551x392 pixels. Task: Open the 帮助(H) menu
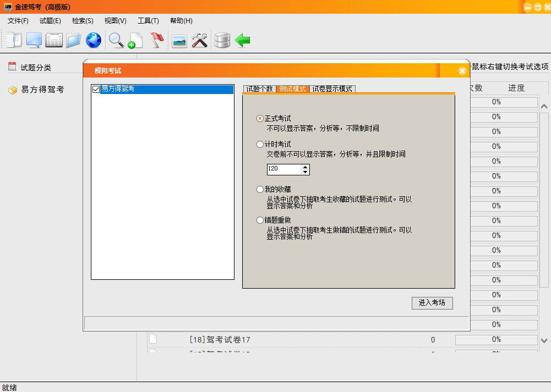click(x=181, y=21)
